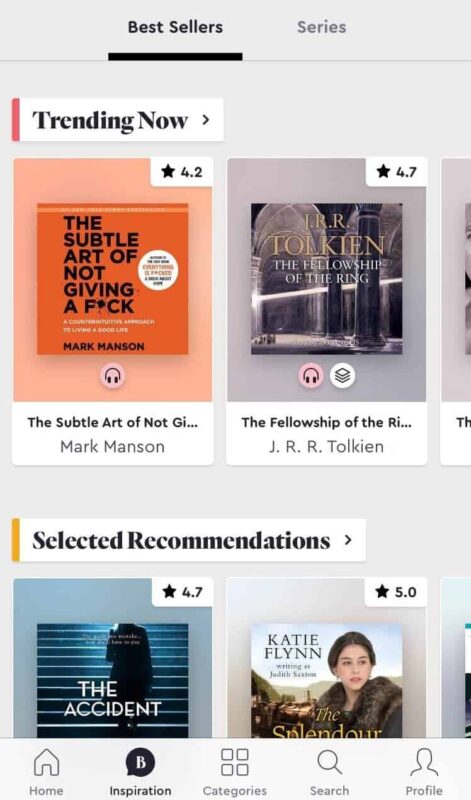
Task: Tap headphones icon under Fellowship of the Ring
Action: tap(311, 376)
